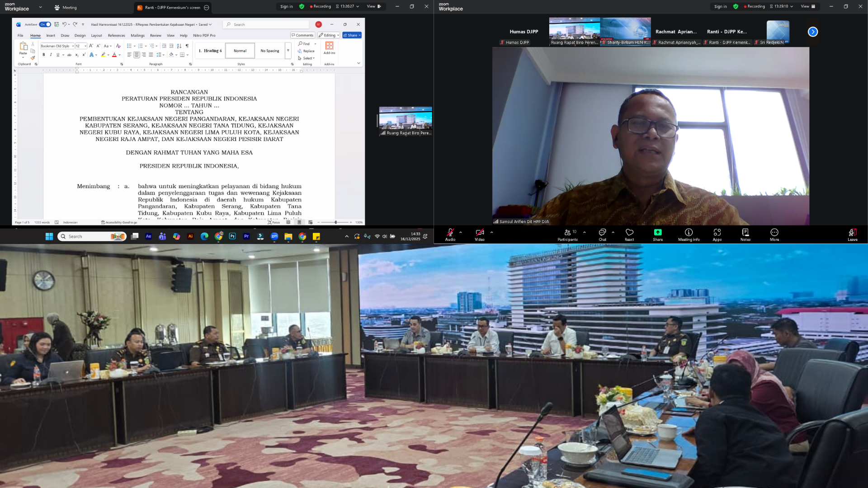Image resolution: width=868 pixels, height=488 pixels.
Task: Open the Zoom Notes icon
Action: (x=745, y=233)
